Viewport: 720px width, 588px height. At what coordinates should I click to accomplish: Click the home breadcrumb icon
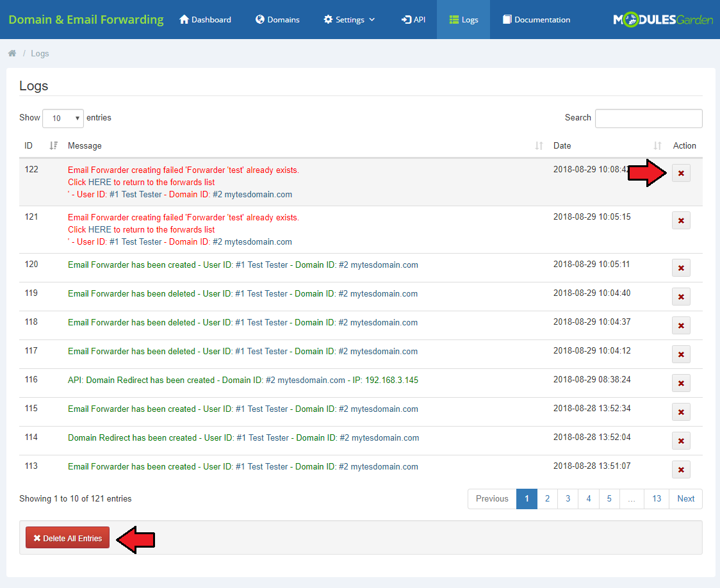[12, 53]
